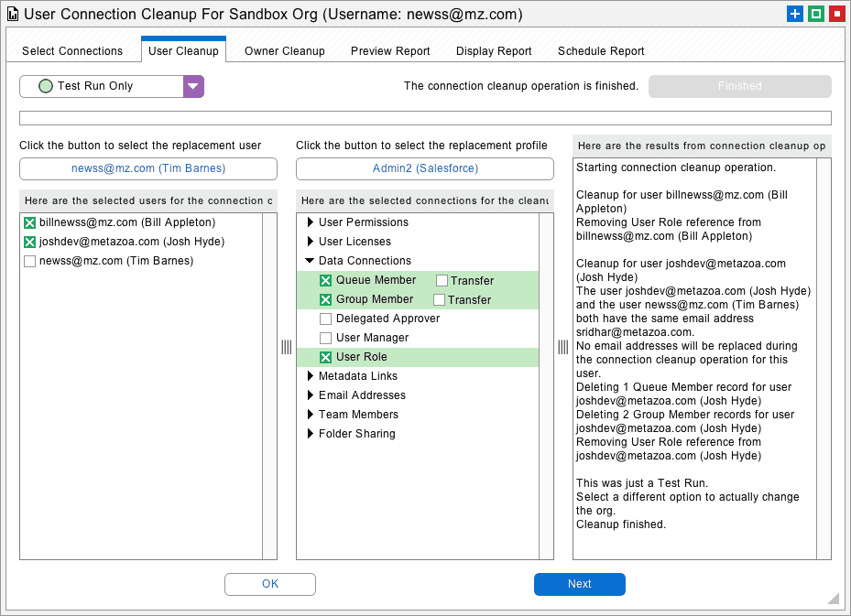
Task: Click the selected connections column header
Action: [x=425, y=200]
